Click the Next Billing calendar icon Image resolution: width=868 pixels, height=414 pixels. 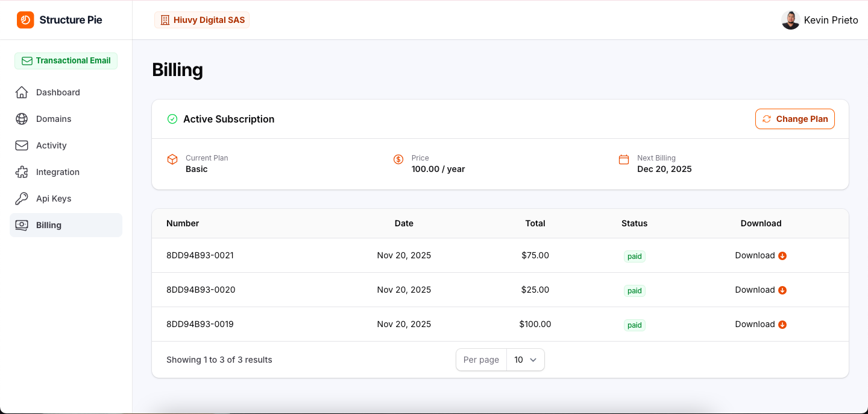[x=624, y=159]
